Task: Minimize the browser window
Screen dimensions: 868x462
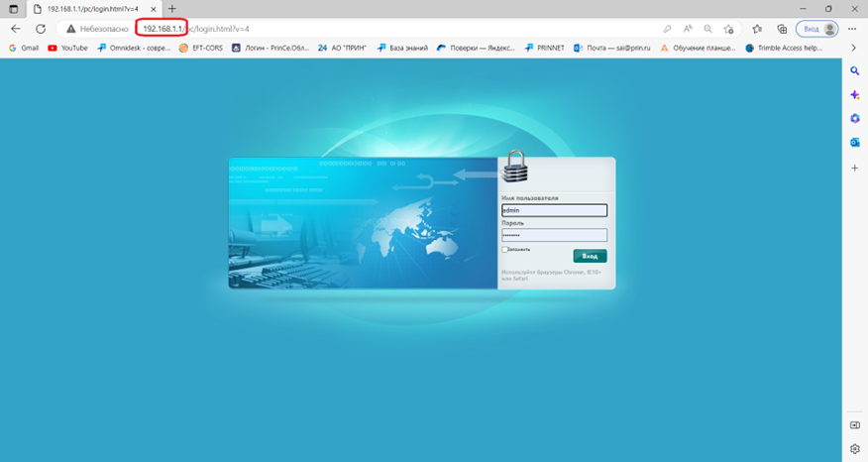Action: (803, 9)
